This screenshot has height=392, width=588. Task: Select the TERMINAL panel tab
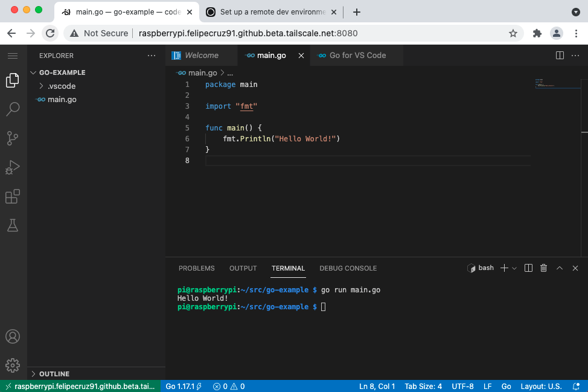coord(288,268)
